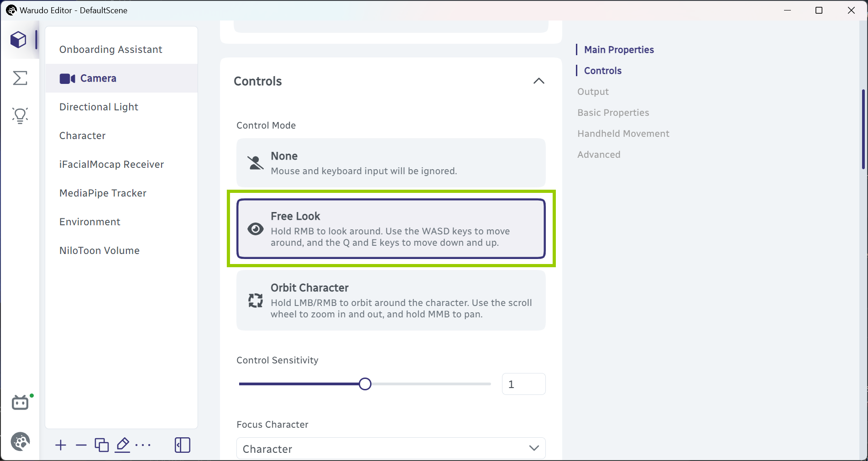Select Orbit Character control mode
The height and width of the screenshot is (461, 868).
click(391, 300)
